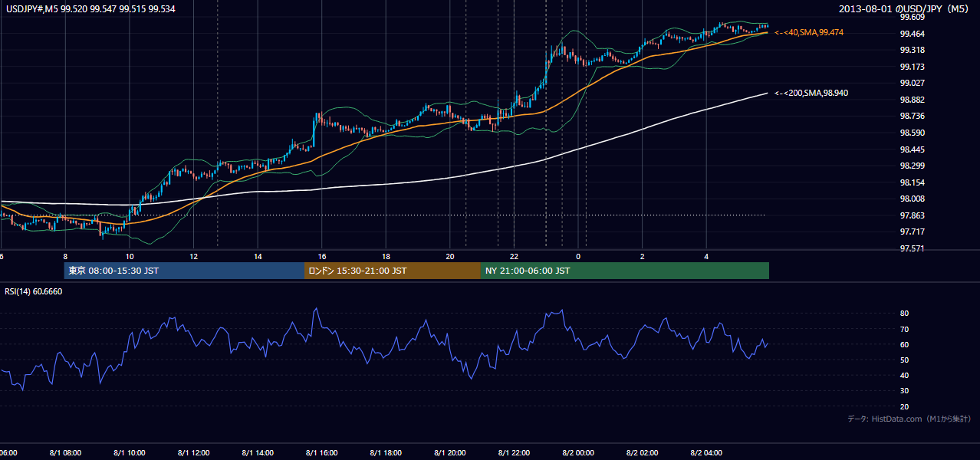Click bottom timeline label 8/2 04:00
Viewport: 980px width, 460px height.
pyautogui.click(x=706, y=453)
